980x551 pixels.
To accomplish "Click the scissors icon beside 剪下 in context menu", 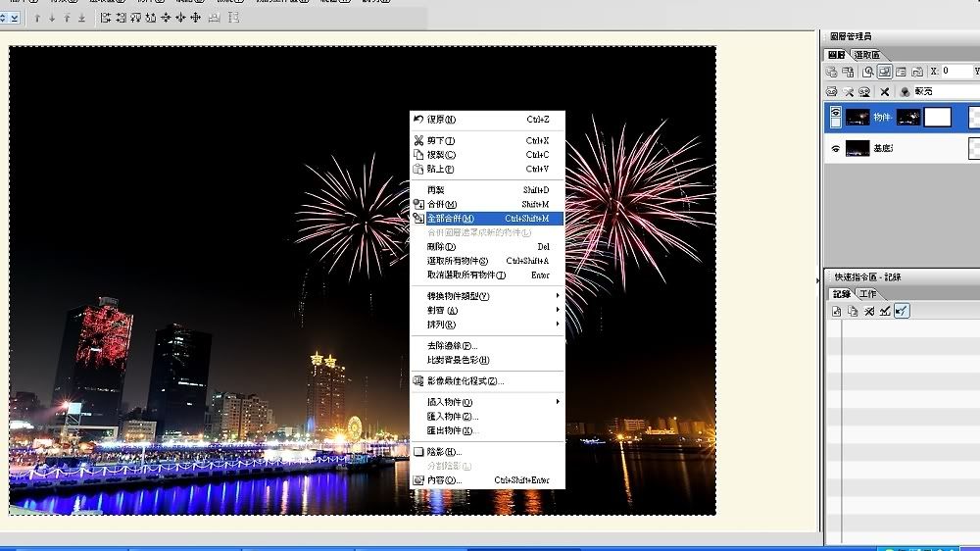I will click(419, 141).
